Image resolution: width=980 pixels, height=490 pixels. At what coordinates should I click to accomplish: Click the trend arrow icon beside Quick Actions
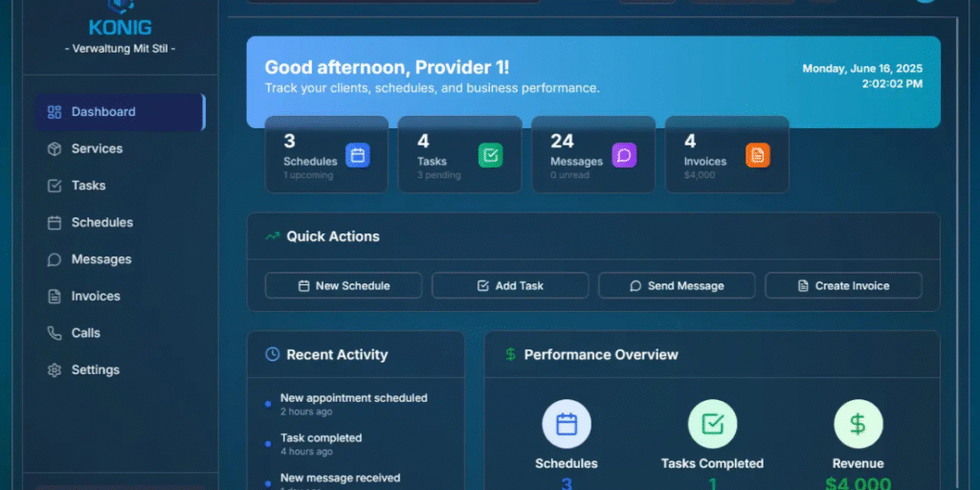tap(273, 236)
